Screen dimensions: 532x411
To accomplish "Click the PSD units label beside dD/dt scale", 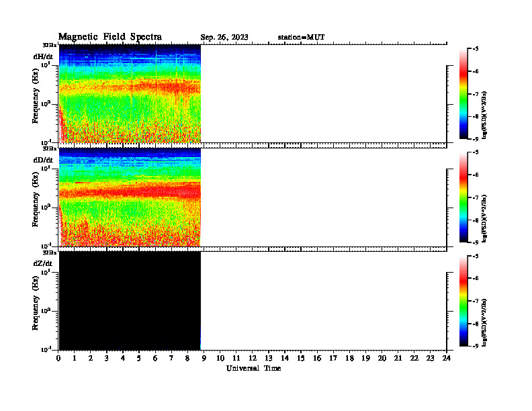I will click(485, 218).
